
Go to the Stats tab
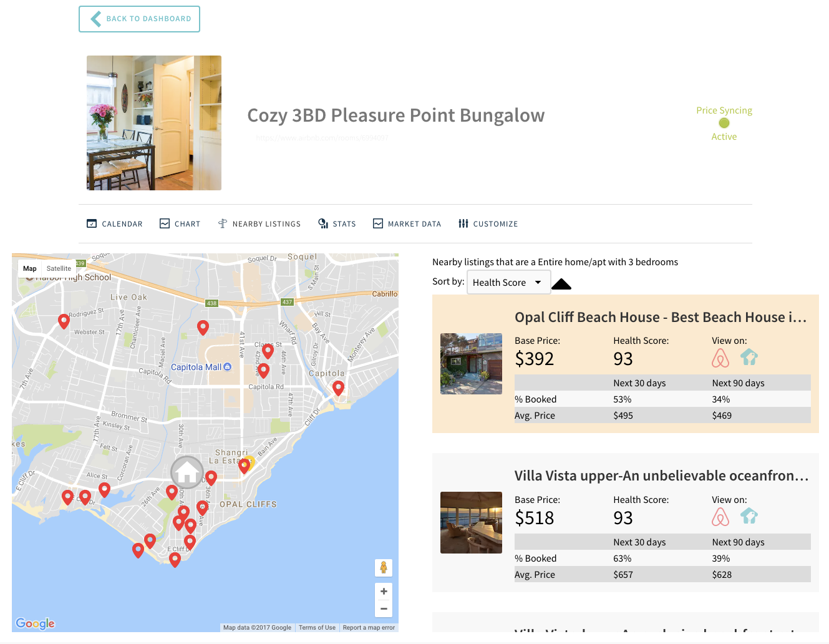[x=337, y=223]
